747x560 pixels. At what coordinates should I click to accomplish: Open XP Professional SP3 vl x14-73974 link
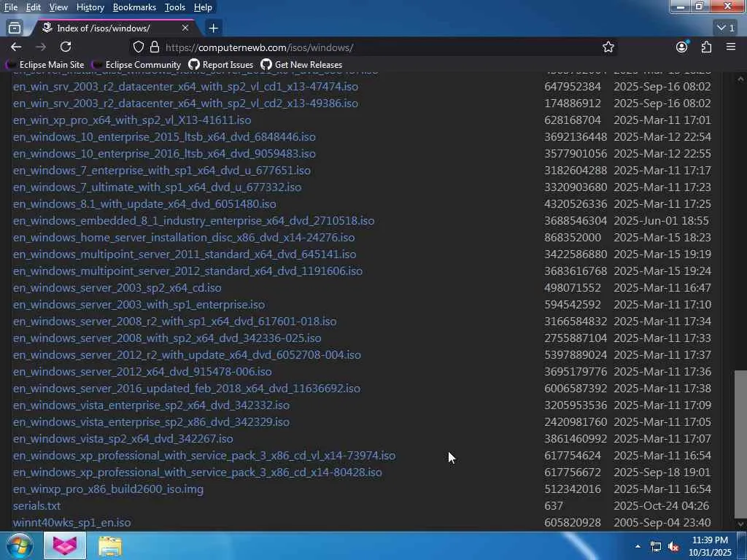204,456
